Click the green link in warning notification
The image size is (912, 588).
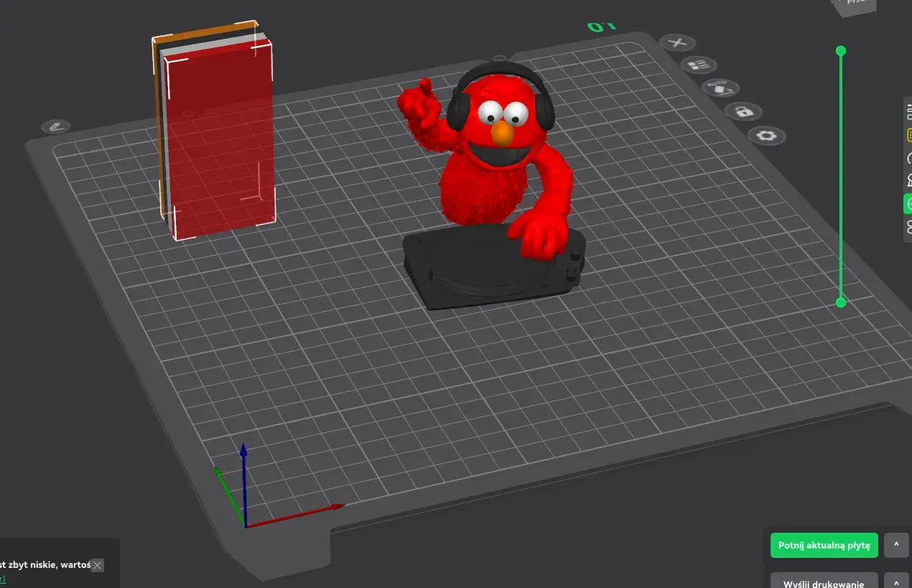[3, 579]
